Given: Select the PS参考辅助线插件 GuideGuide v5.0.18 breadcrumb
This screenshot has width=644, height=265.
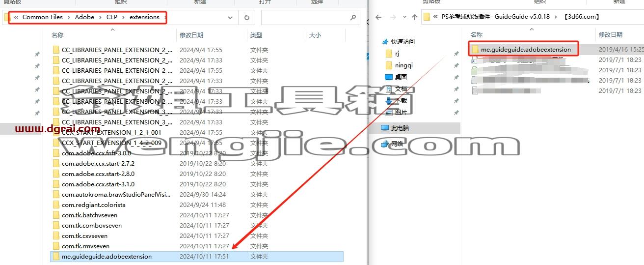Looking at the screenshot, I should click(496, 17).
